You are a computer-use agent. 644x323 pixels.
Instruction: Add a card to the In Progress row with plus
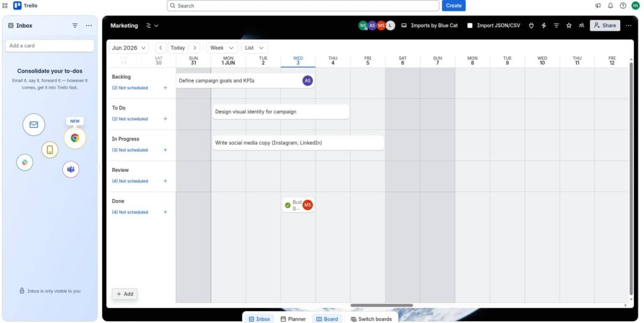point(165,150)
